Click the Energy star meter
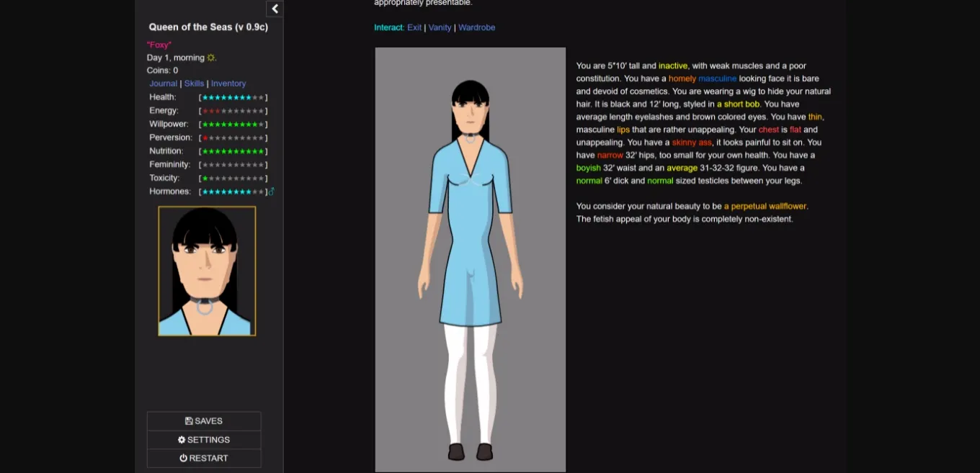The width and height of the screenshot is (980, 473). [x=233, y=111]
